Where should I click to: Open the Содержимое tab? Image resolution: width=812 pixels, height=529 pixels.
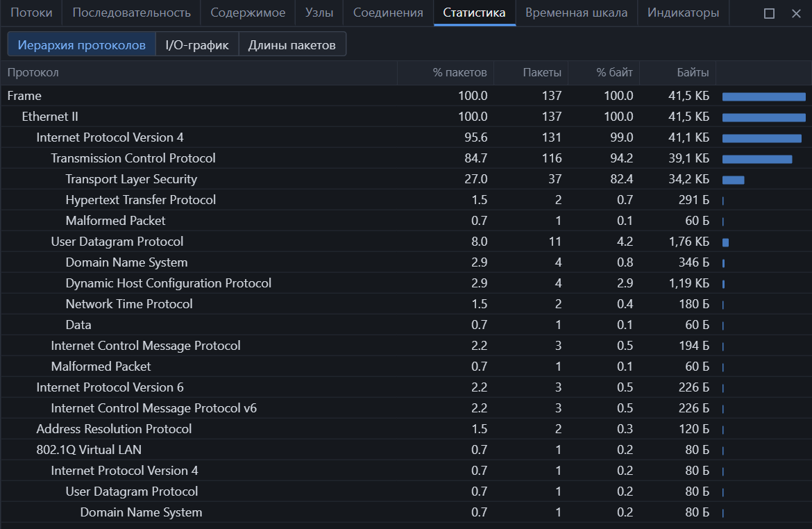coord(248,12)
